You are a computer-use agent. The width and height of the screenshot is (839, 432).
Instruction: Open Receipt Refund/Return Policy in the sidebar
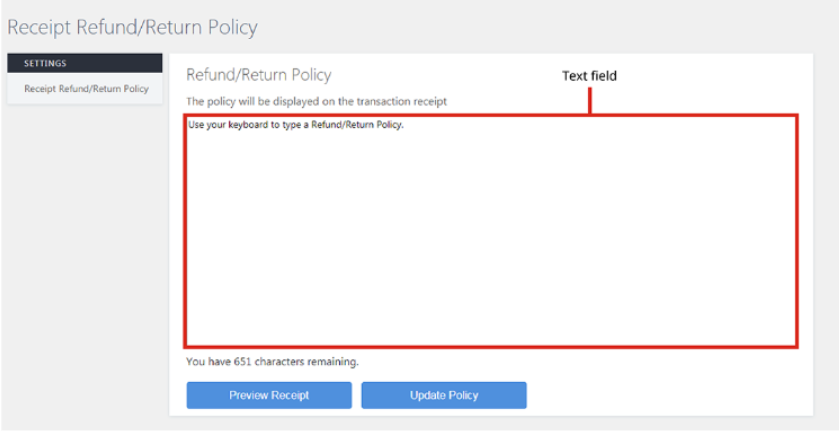pos(86,89)
